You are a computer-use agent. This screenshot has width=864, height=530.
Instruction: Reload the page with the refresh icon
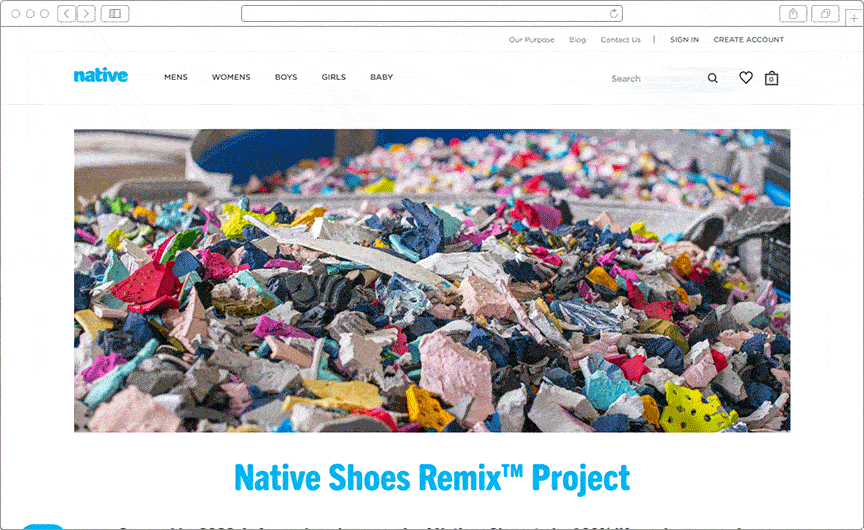(613, 14)
